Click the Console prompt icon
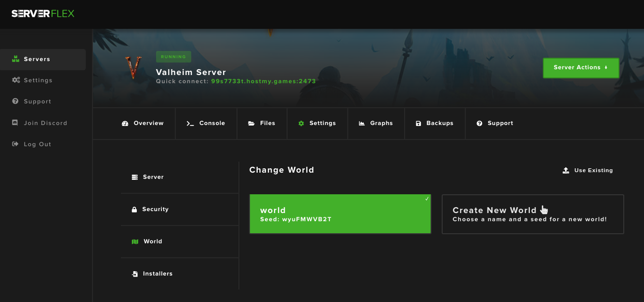 pos(190,124)
